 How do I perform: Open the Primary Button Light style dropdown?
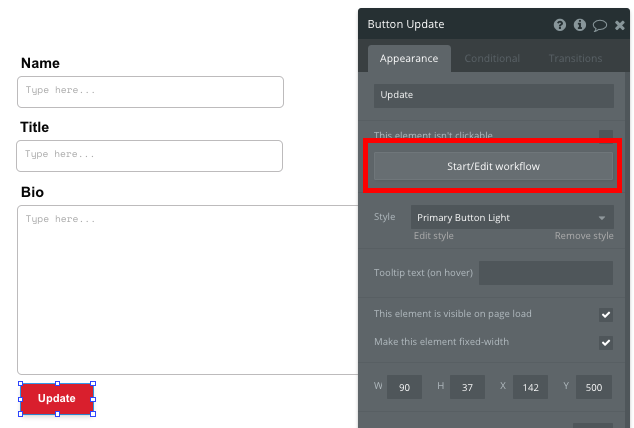[x=512, y=217]
